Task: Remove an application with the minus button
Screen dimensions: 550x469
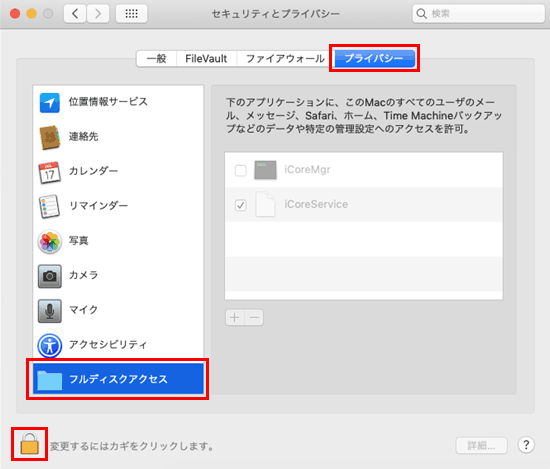Action: coord(254,317)
